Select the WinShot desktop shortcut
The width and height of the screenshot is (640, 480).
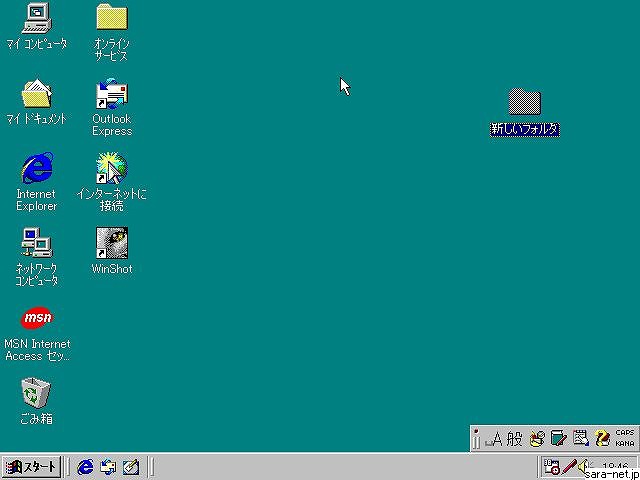coord(111,243)
